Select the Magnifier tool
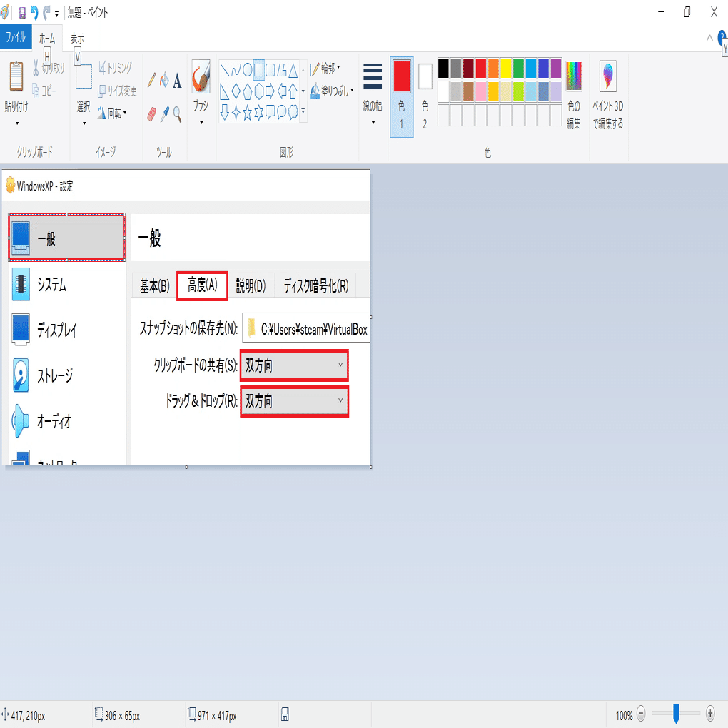 point(177,114)
